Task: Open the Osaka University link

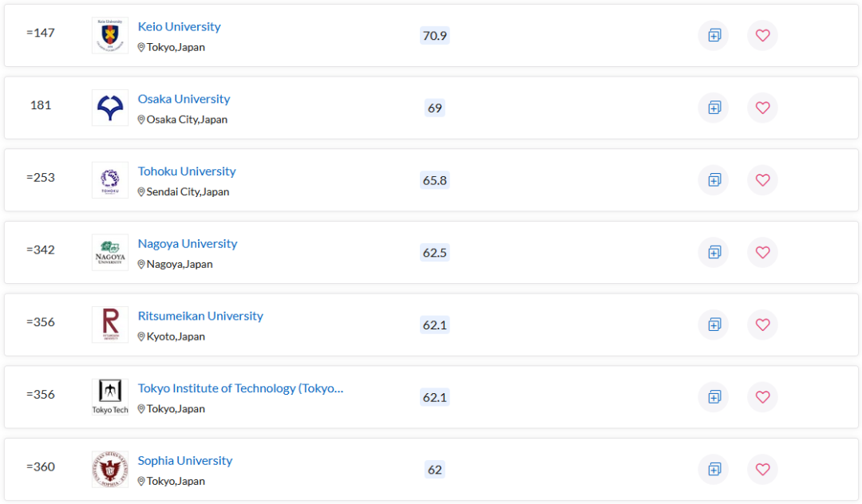Action: (184, 99)
